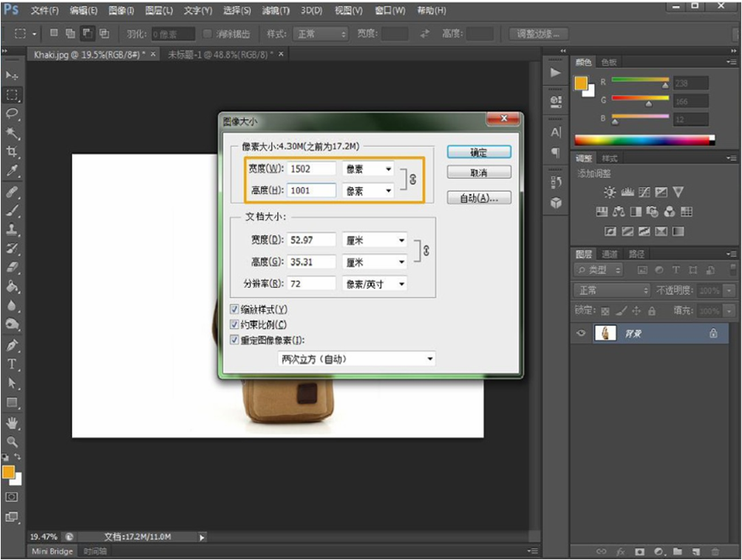The height and width of the screenshot is (560, 742).
Task: Click the color spectrum ramp bar
Action: (644, 140)
